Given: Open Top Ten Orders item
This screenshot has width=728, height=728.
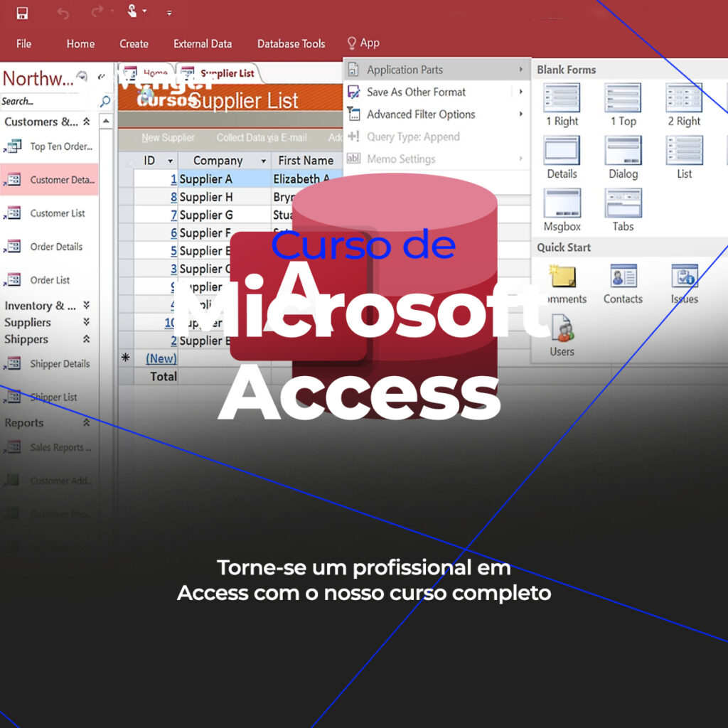Looking at the screenshot, I should click(x=49, y=146).
